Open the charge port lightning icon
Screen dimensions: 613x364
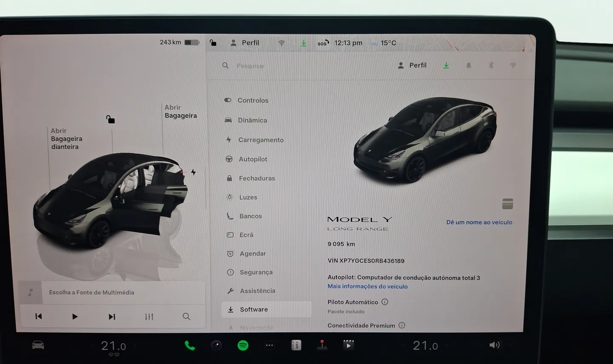pyautogui.click(x=193, y=172)
